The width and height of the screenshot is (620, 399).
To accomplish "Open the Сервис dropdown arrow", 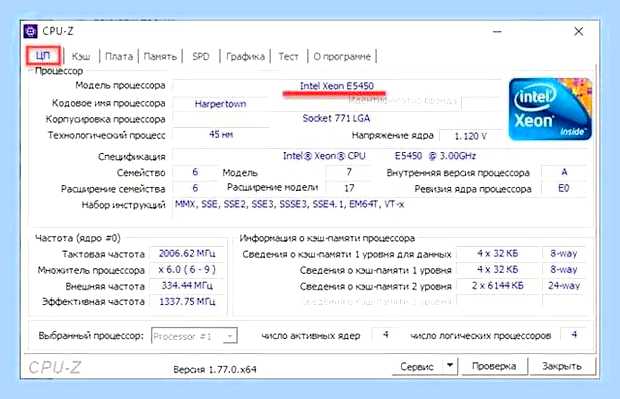I will (450, 366).
